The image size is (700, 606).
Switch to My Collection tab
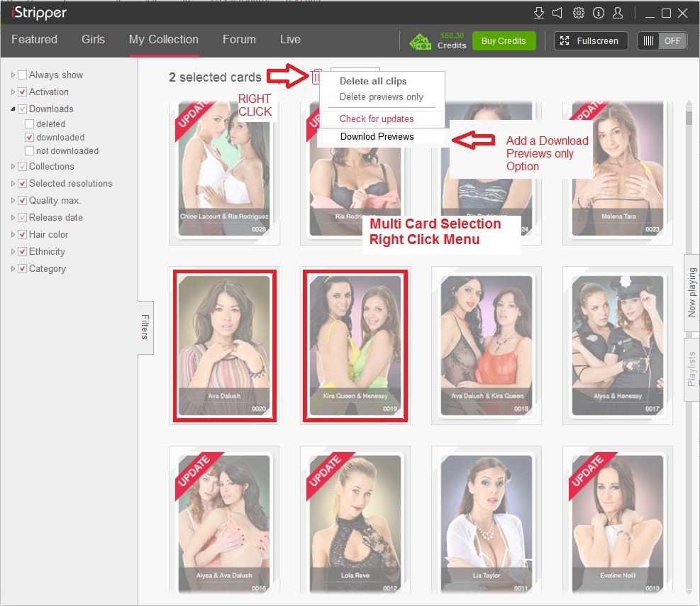point(163,39)
